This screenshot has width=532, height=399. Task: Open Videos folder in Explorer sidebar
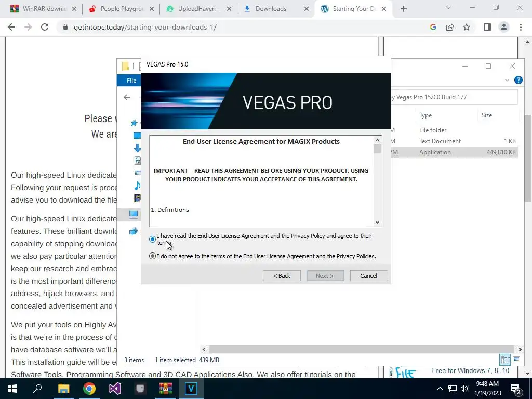(137, 198)
